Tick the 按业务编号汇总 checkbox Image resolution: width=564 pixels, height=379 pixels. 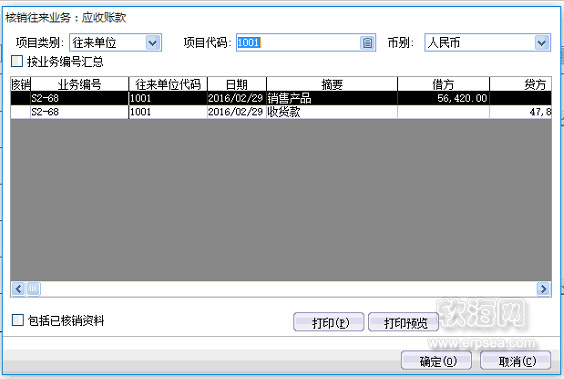17,61
